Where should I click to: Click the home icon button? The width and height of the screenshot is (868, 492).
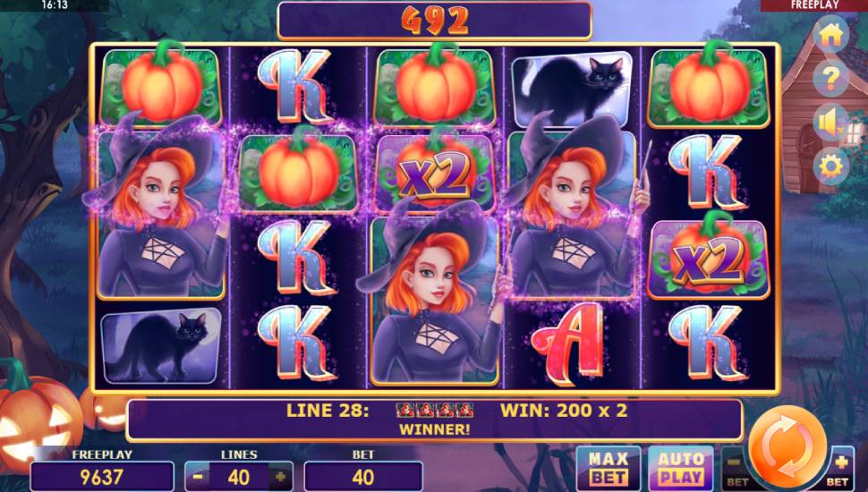(830, 34)
